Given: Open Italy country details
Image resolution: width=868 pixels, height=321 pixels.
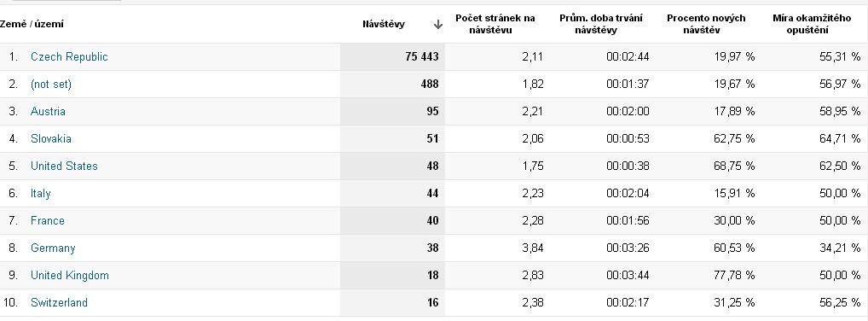Looking at the screenshot, I should click(x=40, y=194).
